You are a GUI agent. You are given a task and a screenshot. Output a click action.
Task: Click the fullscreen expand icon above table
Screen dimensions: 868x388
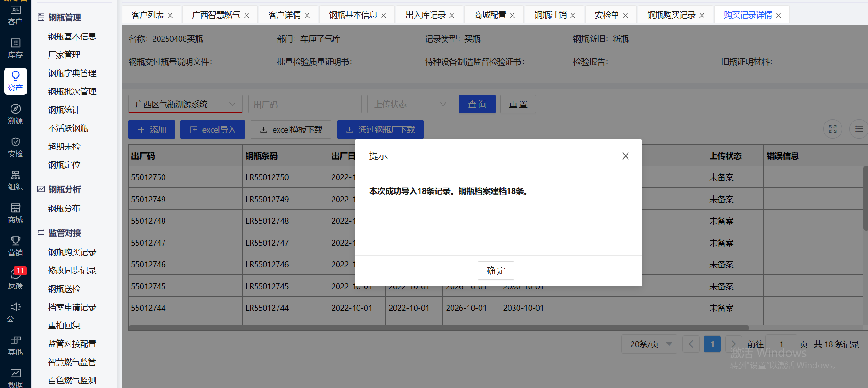pyautogui.click(x=832, y=129)
